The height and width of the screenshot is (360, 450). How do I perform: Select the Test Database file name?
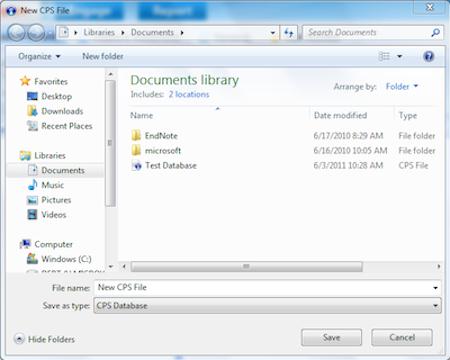point(171,165)
